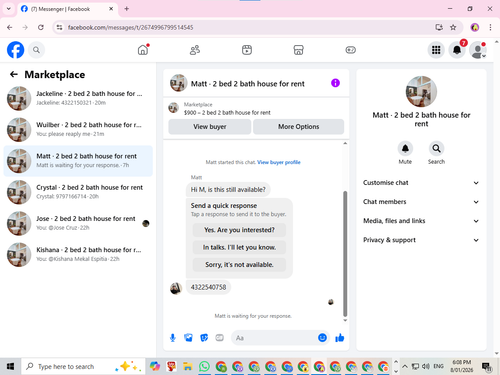Click the chat message scrollbar

[345, 253]
